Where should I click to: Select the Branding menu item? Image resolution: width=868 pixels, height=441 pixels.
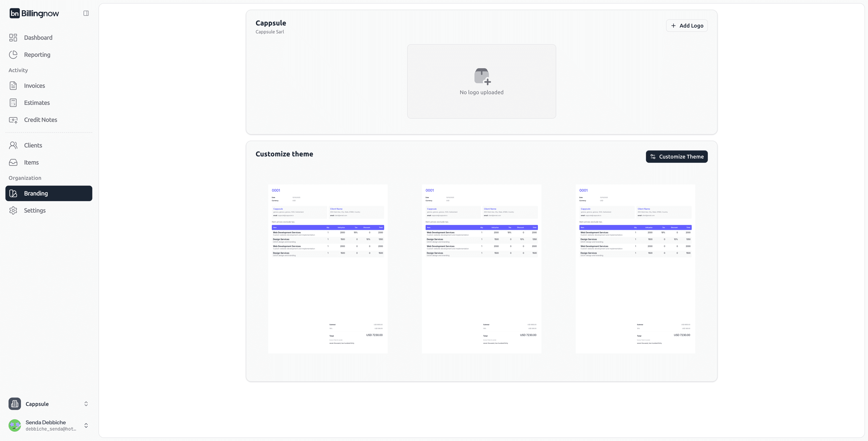coord(49,194)
